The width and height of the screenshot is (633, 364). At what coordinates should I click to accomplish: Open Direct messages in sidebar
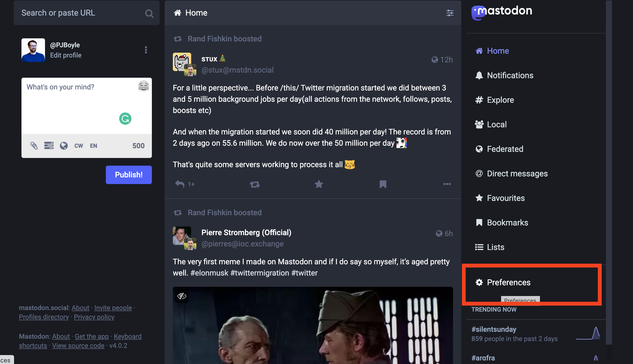(x=517, y=174)
